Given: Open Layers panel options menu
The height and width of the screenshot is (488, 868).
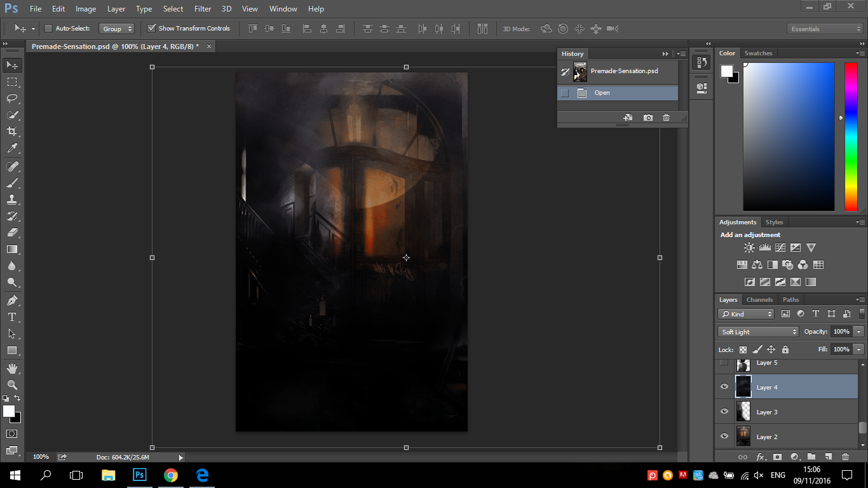Looking at the screenshot, I should pos(861,300).
